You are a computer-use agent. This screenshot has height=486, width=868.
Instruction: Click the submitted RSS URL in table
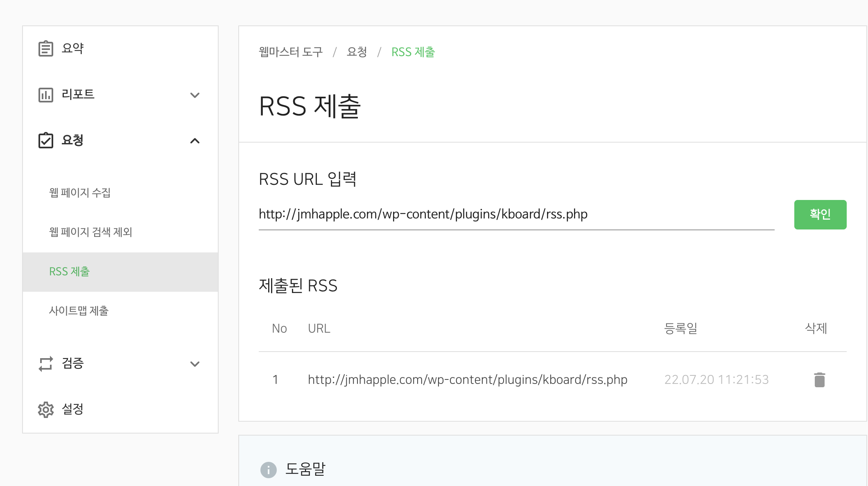coord(467,380)
